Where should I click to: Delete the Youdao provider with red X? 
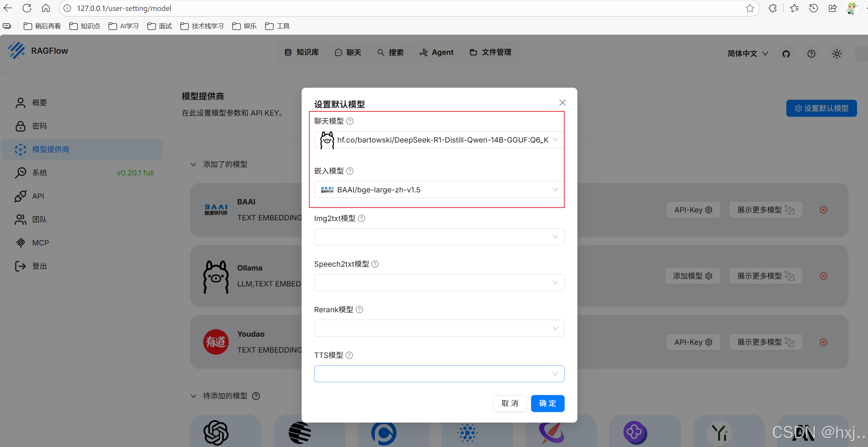[823, 342]
